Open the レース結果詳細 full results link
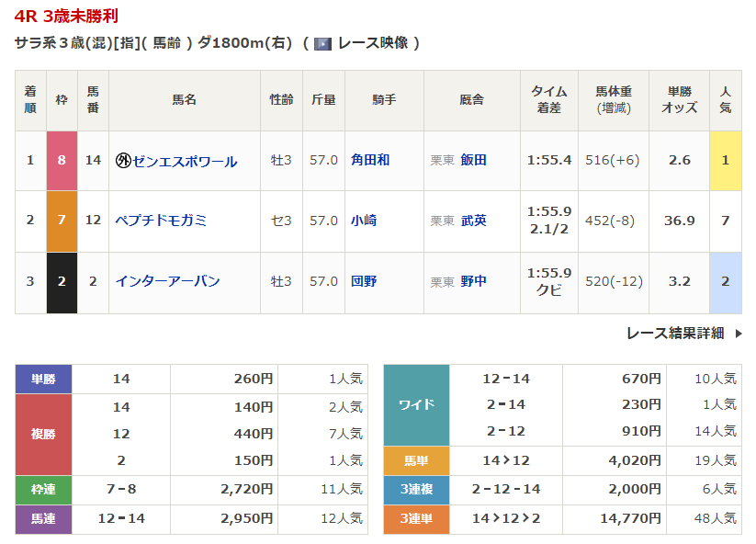 coord(675,334)
